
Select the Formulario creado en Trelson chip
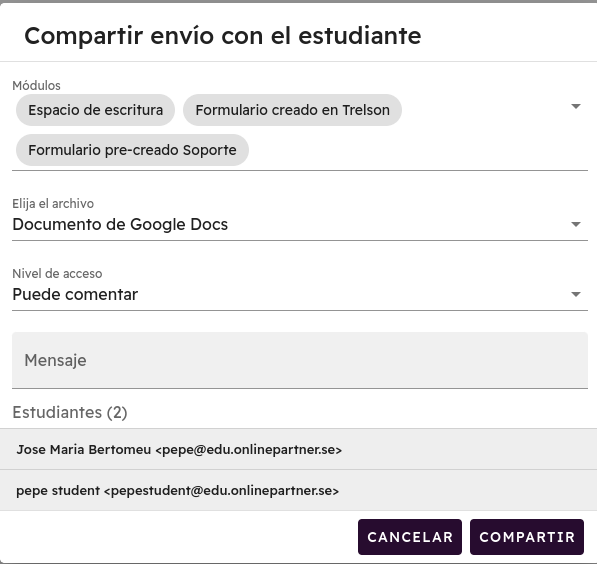click(x=292, y=110)
